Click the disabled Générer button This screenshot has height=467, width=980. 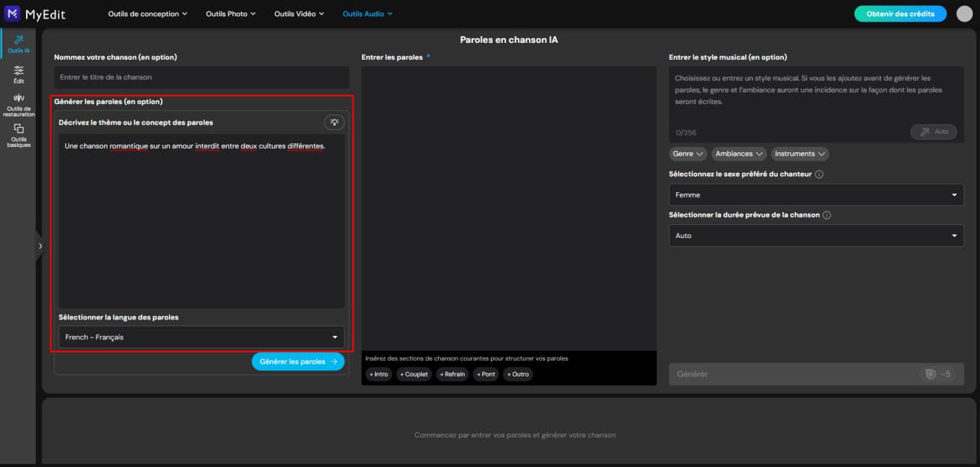tap(815, 374)
